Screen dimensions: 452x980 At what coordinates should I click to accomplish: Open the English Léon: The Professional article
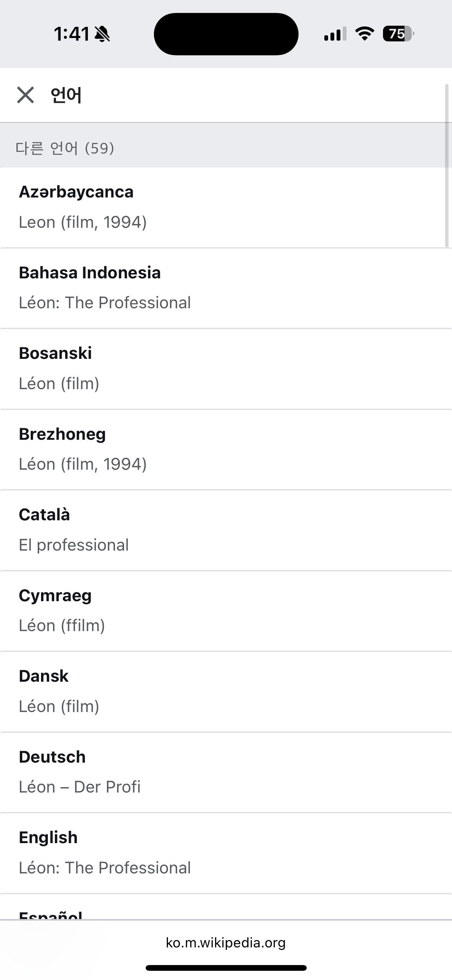click(226, 853)
